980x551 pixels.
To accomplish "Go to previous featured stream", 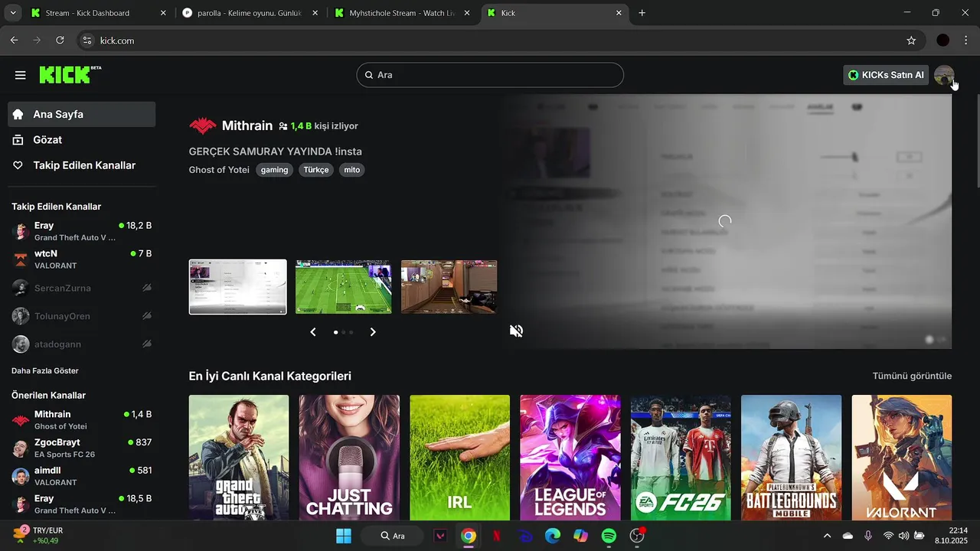I will pos(313,331).
